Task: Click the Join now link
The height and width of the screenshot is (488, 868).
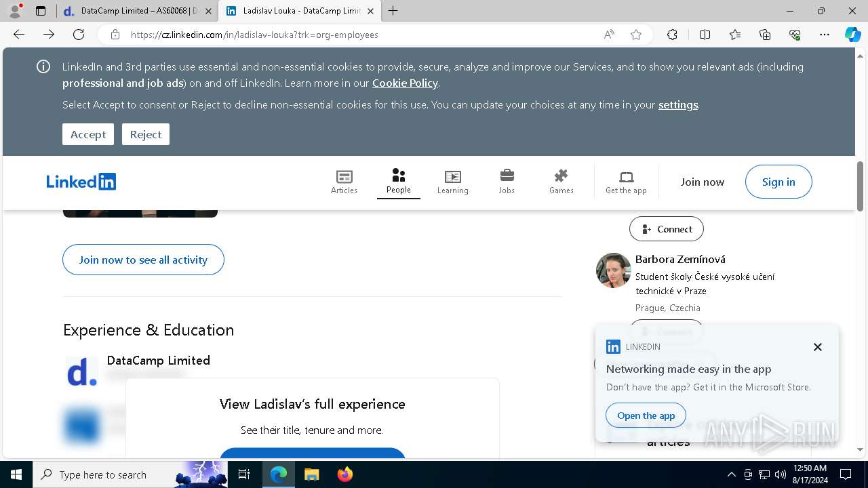Action: [703, 182]
